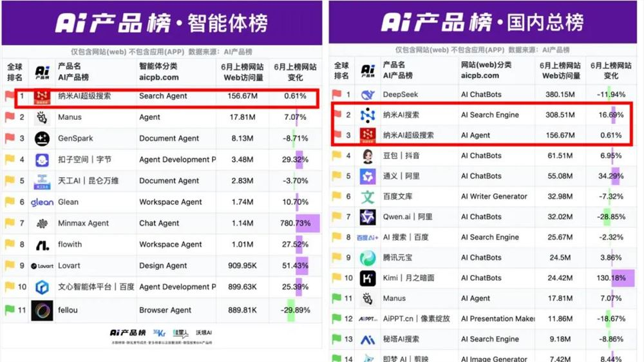The image size is (644, 362).
Task: Click the Minmax Agent waveform logo
Action: [42, 224]
